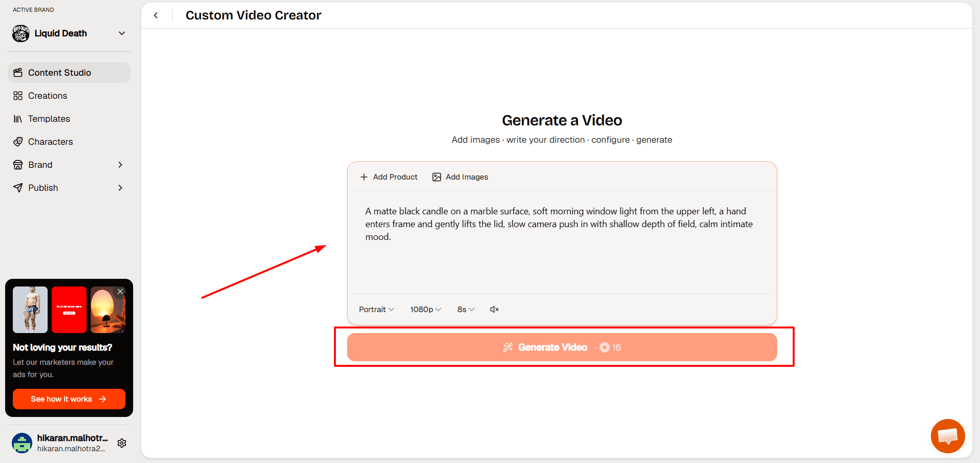Open the shirtless man promo thumbnail
The image size is (980, 463).
coord(30,310)
